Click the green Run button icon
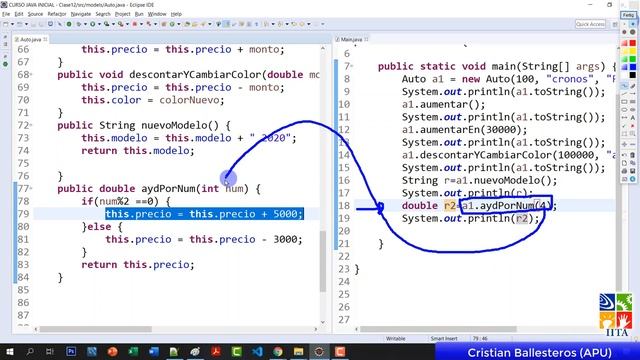This screenshot has width=640, height=360. tap(93, 24)
